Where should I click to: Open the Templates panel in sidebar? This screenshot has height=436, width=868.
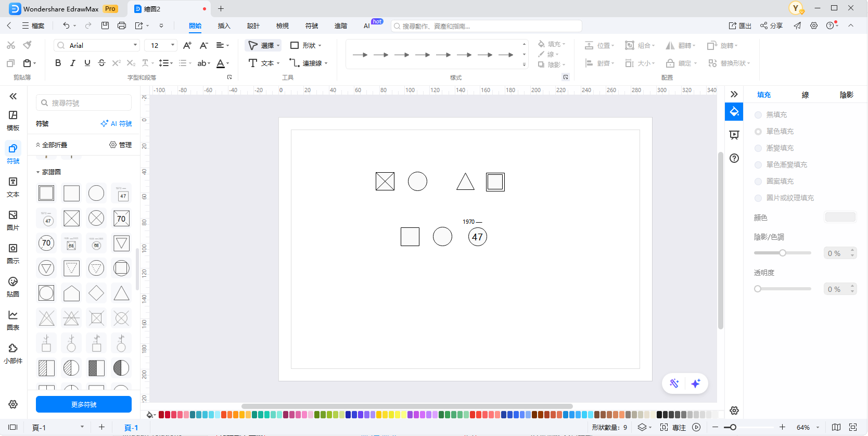click(x=13, y=120)
